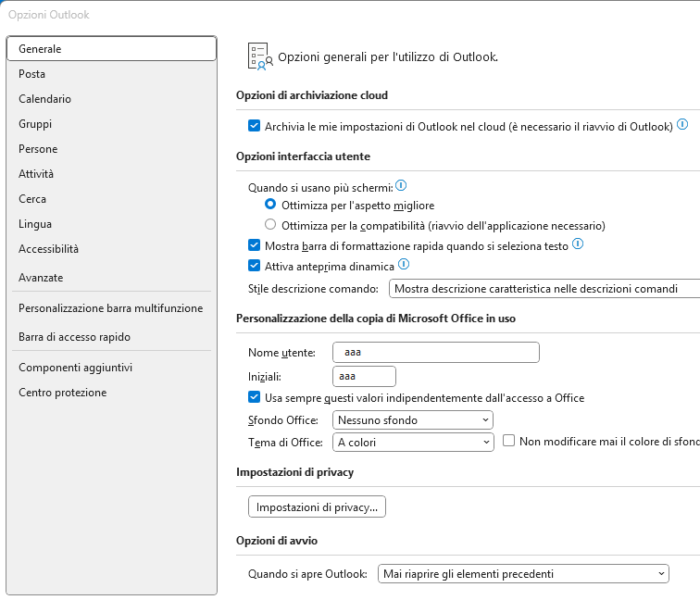Open the Avanzate category
The image size is (700, 600).
point(112,277)
